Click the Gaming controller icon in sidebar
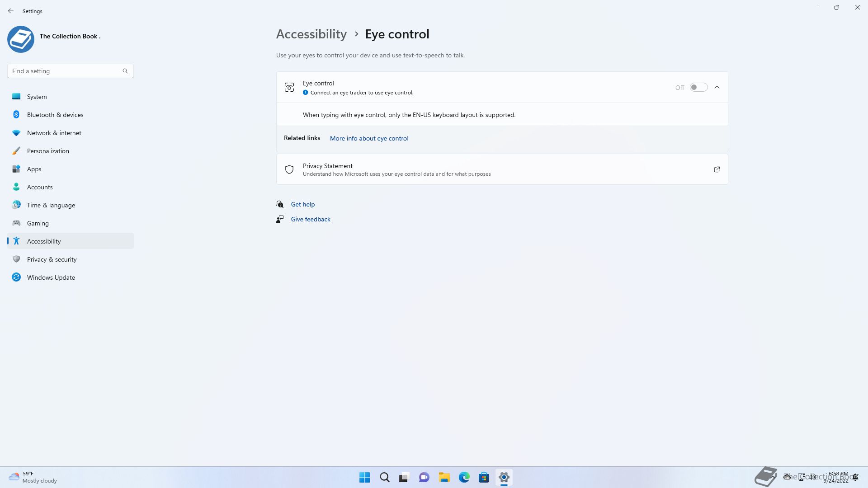Viewport: 868px width, 488px height. point(16,223)
